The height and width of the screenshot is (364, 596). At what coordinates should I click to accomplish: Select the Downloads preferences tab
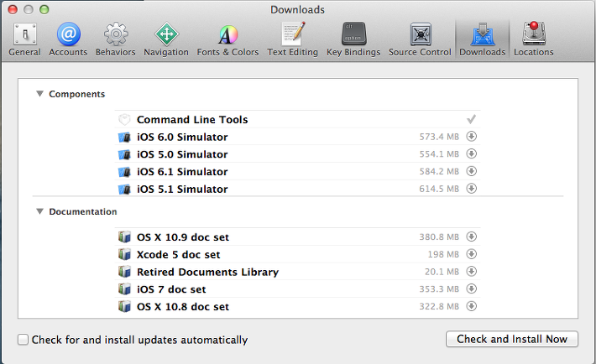(483, 39)
